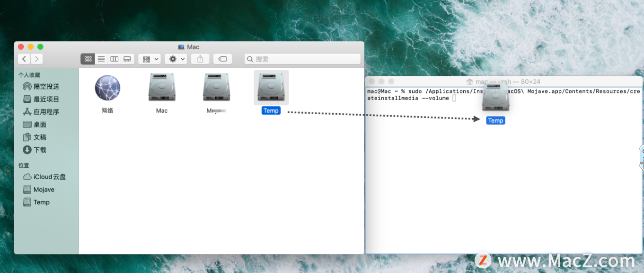Viewport: 644px width, 273px height.
Task: Click the Share toolbar button
Action: point(200,59)
